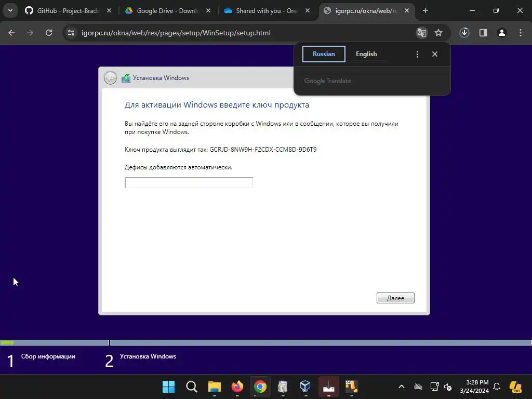The image size is (532, 399).
Task: Click the Chrome taskbar icon
Action: [x=260, y=387]
